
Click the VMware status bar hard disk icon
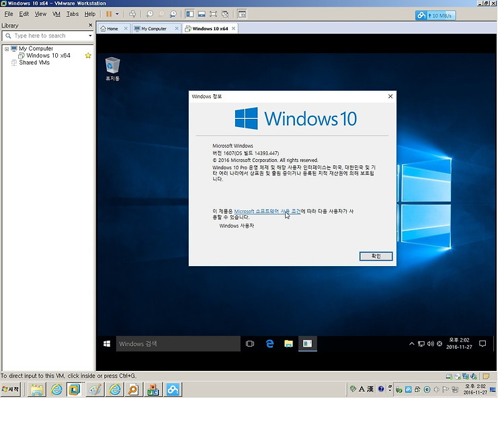[449, 376]
